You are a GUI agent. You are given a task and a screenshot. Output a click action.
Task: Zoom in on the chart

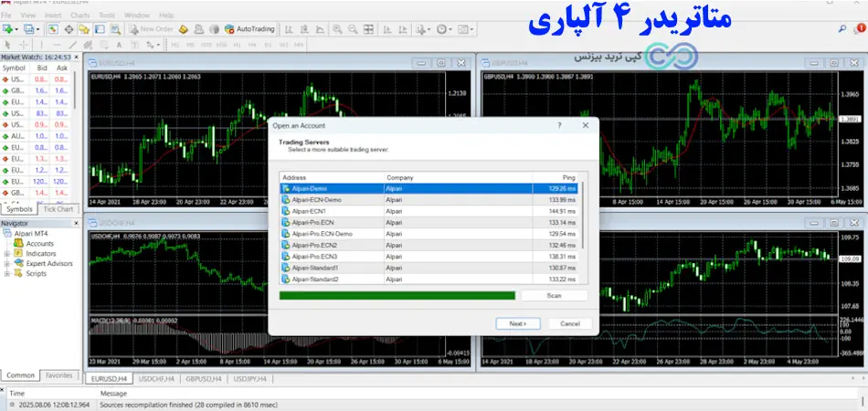click(337, 28)
